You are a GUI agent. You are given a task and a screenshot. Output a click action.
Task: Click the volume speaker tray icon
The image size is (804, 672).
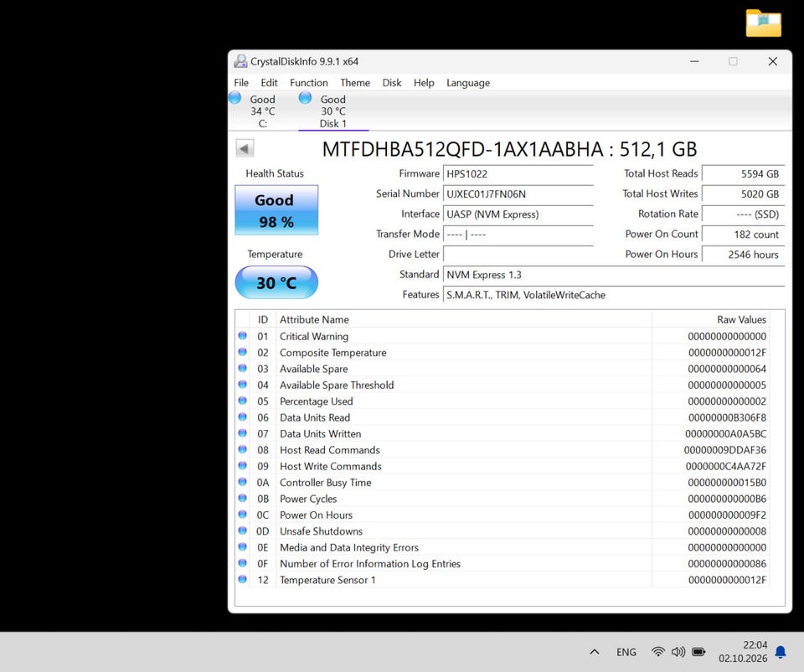point(678,652)
